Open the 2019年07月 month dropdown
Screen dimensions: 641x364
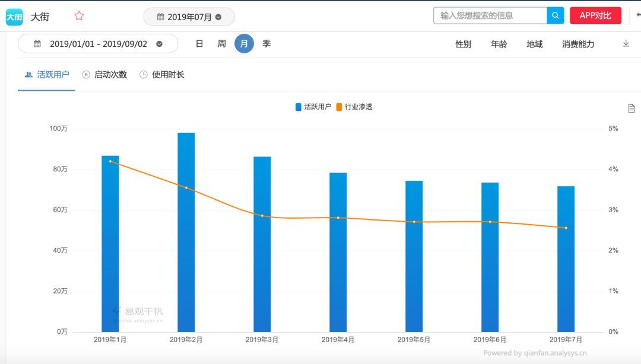[x=218, y=17]
